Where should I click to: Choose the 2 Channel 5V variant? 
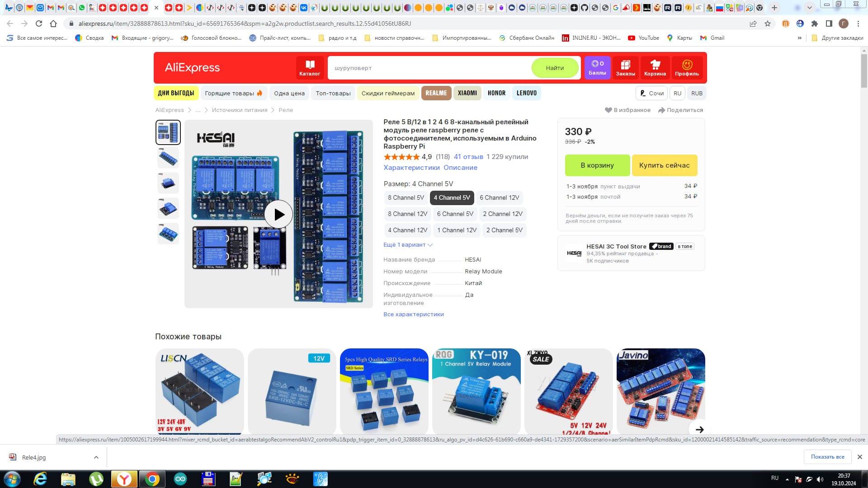[x=504, y=230]
